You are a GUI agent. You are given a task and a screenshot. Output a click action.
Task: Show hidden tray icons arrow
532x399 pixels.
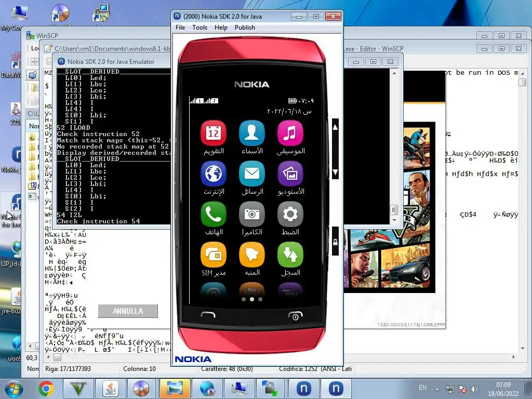point(437,389)
